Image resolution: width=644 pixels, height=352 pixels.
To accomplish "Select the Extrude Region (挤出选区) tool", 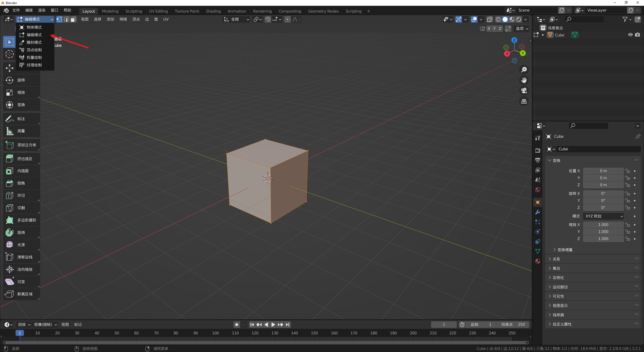I will point(21,159).
